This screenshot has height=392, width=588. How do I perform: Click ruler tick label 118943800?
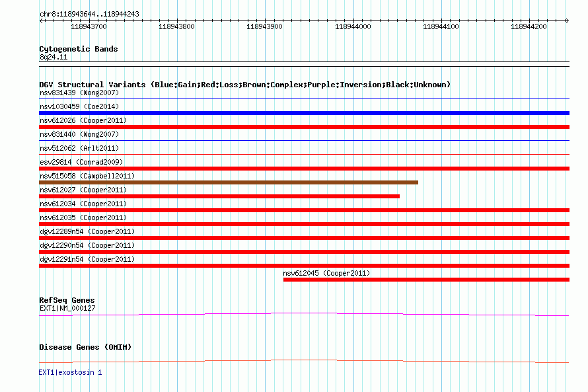pos(176,26)
